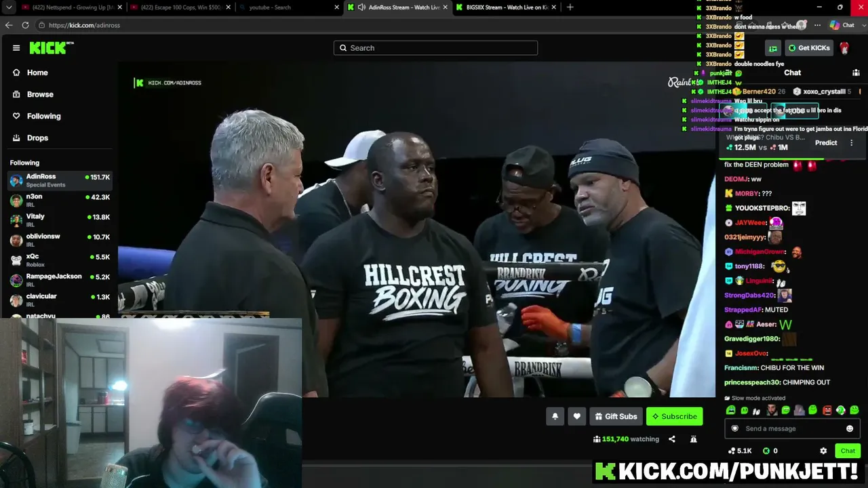Click the Predict button
868x488 pixels.
[826, 143]
